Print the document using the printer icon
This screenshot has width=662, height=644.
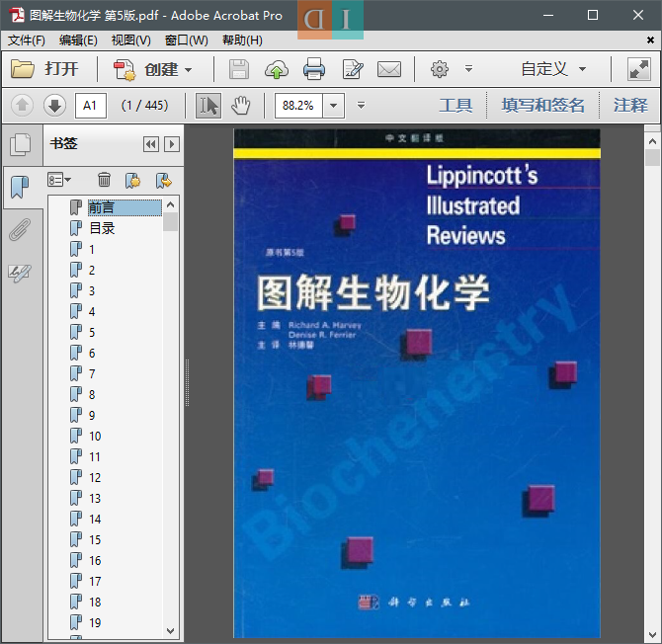point(314,69)
